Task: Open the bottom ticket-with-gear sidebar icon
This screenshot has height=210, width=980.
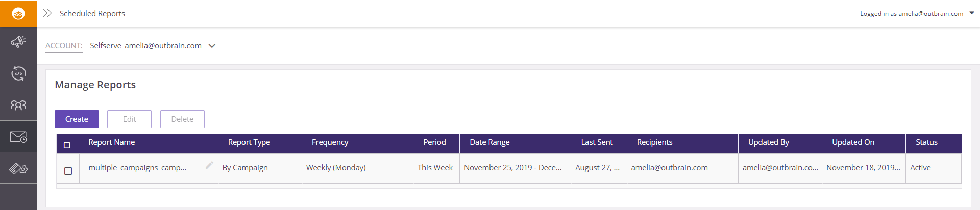Action: coord(18,168)
